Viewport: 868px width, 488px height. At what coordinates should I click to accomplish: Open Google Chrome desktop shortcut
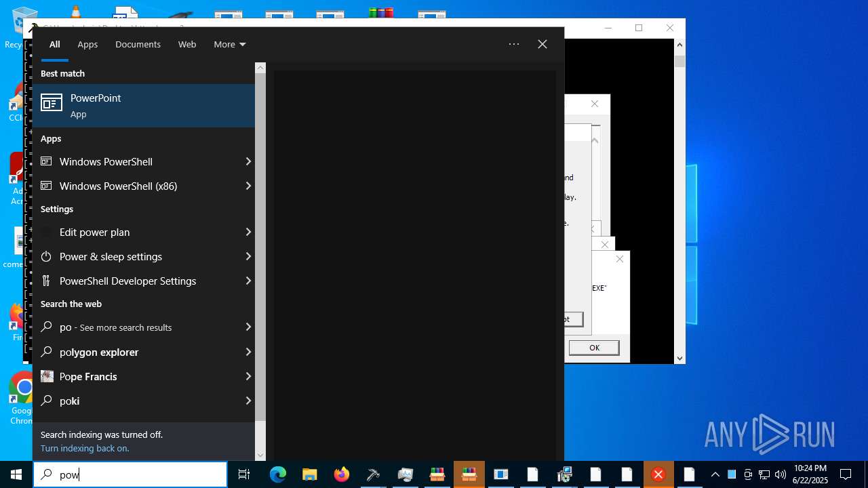click(22, 399)
